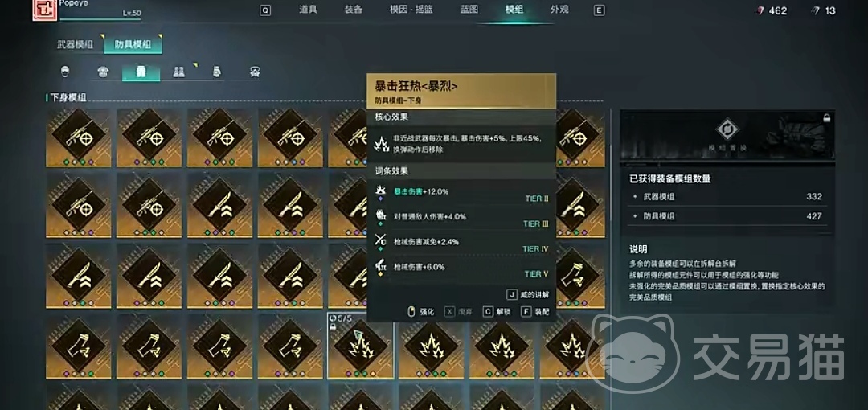Open 威的讲解 explanation button
The height and width of the screenshot is (410, 868).
528,295
